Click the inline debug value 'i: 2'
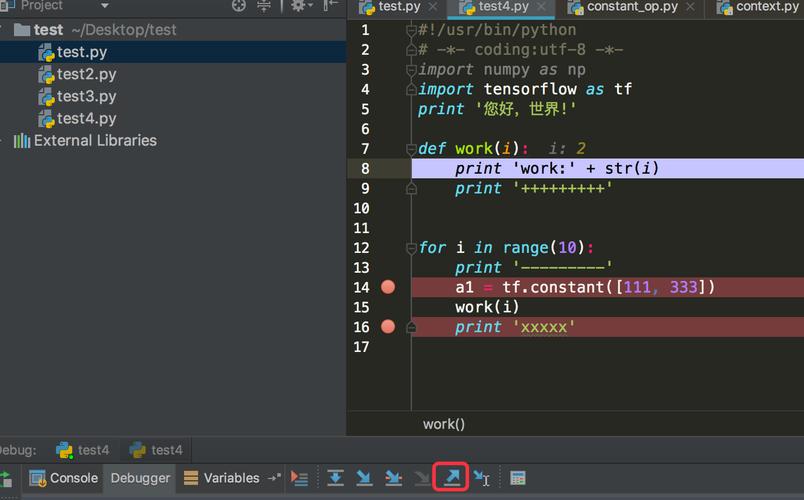 point(567,149)
